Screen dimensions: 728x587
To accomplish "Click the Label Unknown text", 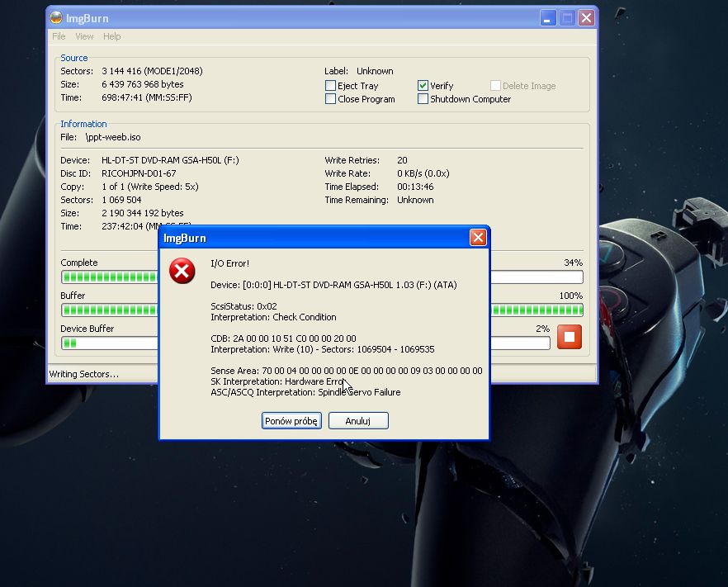I will pos(359,71).
